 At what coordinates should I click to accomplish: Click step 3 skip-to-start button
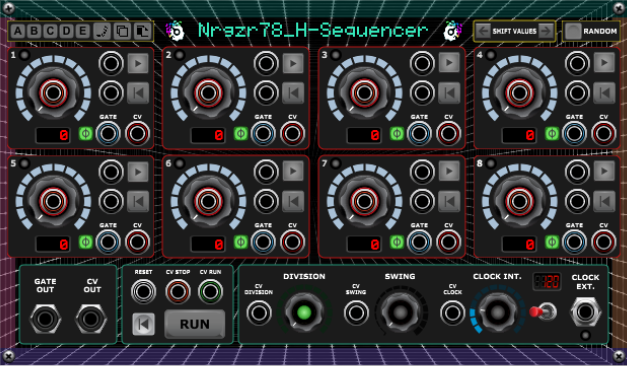tap(449, 93)
